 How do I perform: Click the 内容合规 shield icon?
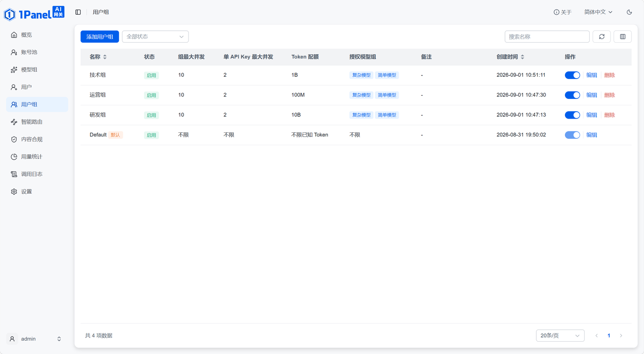(14, 139)
